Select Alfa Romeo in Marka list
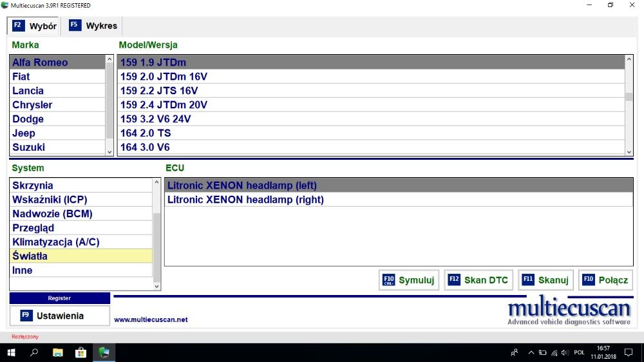The image size is (644, 362). 57,62
